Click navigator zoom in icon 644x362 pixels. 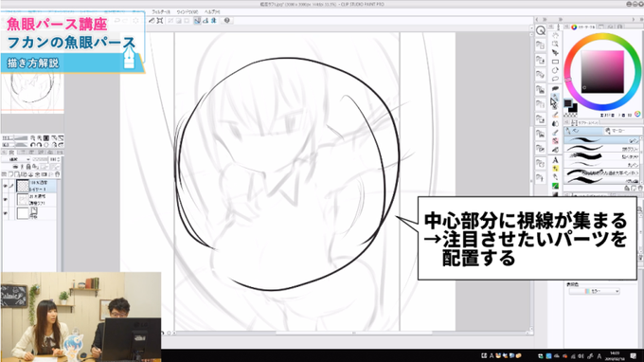[x=40, y=138]
